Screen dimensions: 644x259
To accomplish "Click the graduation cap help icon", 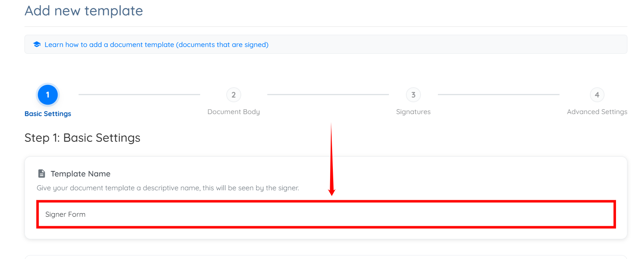I will (37, 44).
